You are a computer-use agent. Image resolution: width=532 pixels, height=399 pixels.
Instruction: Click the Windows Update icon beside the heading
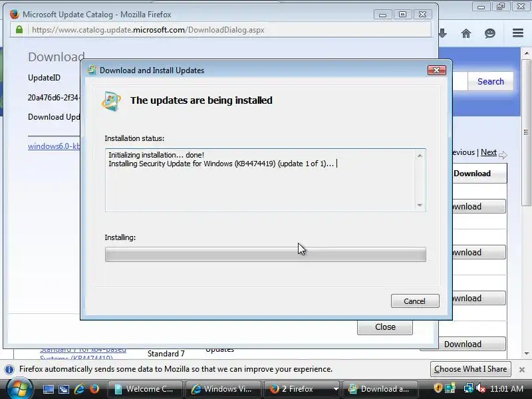click(x=111, y=101)
